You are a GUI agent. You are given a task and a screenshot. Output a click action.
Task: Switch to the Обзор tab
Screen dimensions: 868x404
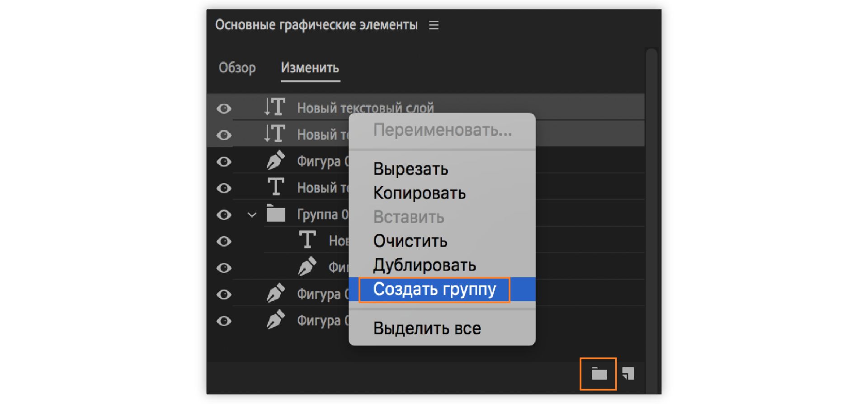pyautogui.click(x=237, y=68)
